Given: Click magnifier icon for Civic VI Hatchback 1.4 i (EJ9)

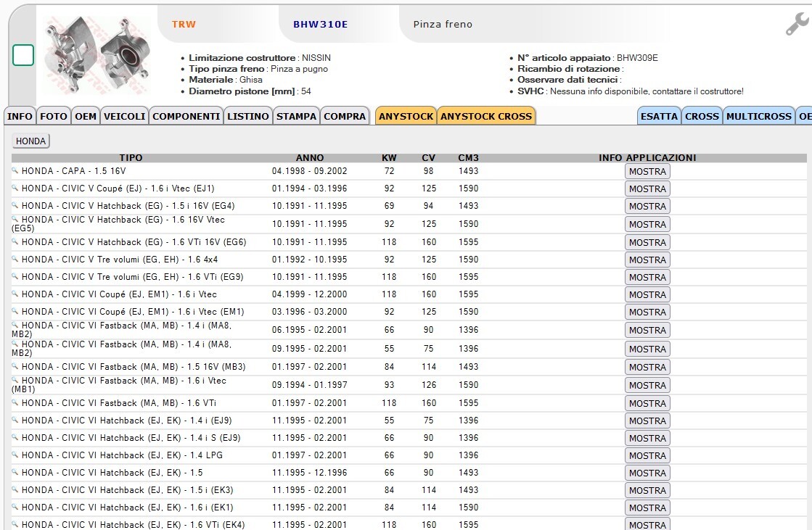Looking at the screenshot, I should [15, 419].
